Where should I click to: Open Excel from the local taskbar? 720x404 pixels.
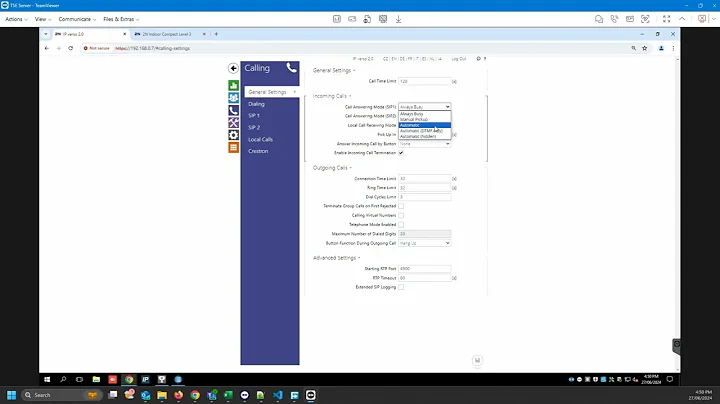coord(228,395)
